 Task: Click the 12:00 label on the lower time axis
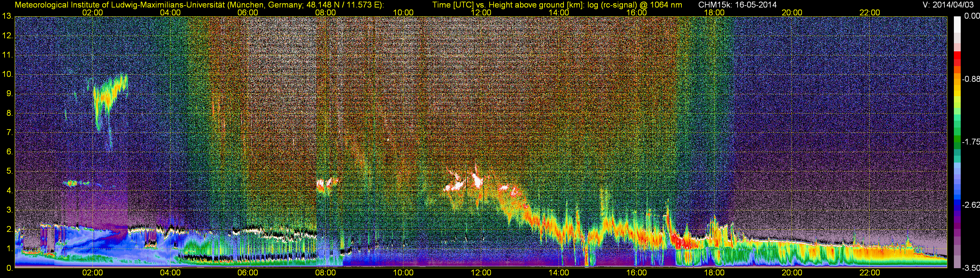click(481, 273)
